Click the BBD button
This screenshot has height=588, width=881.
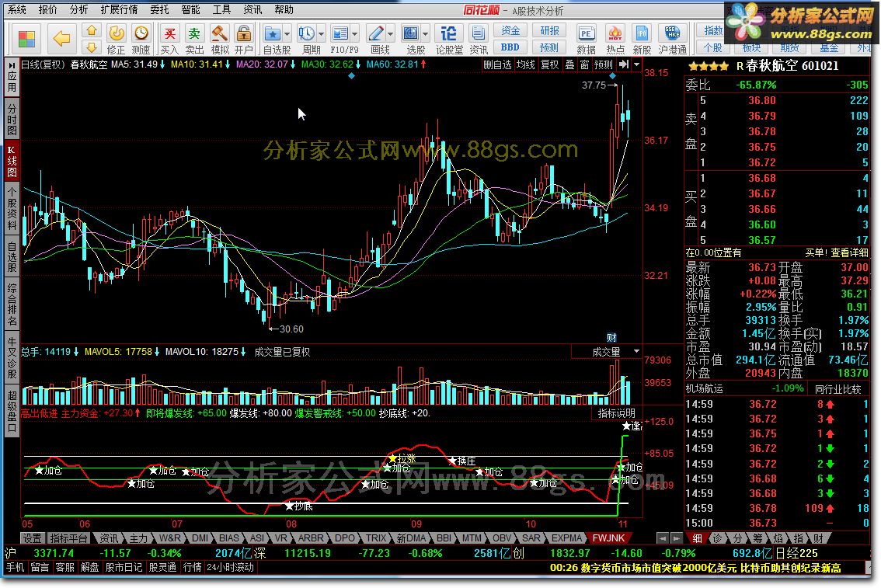coord(510,47)
